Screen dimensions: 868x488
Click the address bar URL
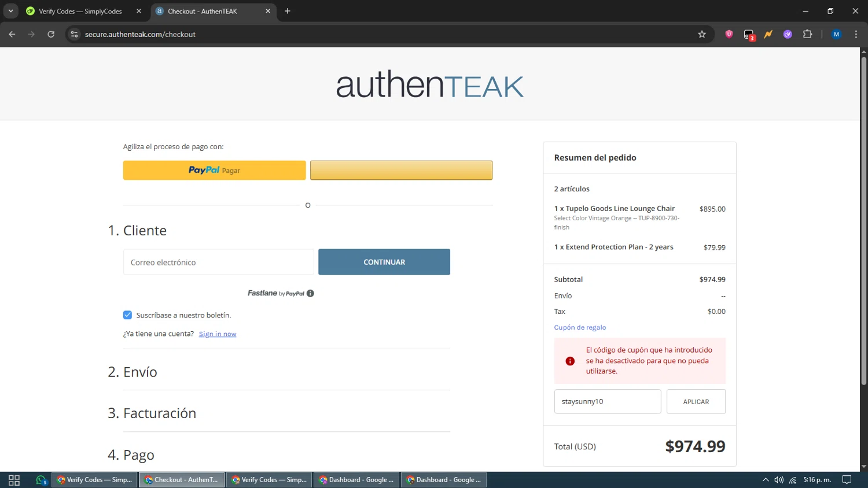[140, 34]
